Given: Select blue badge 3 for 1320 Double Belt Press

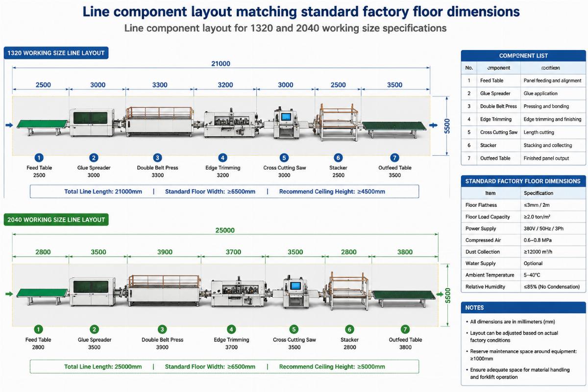Looking at the screenshot, I should coord(157,158).
